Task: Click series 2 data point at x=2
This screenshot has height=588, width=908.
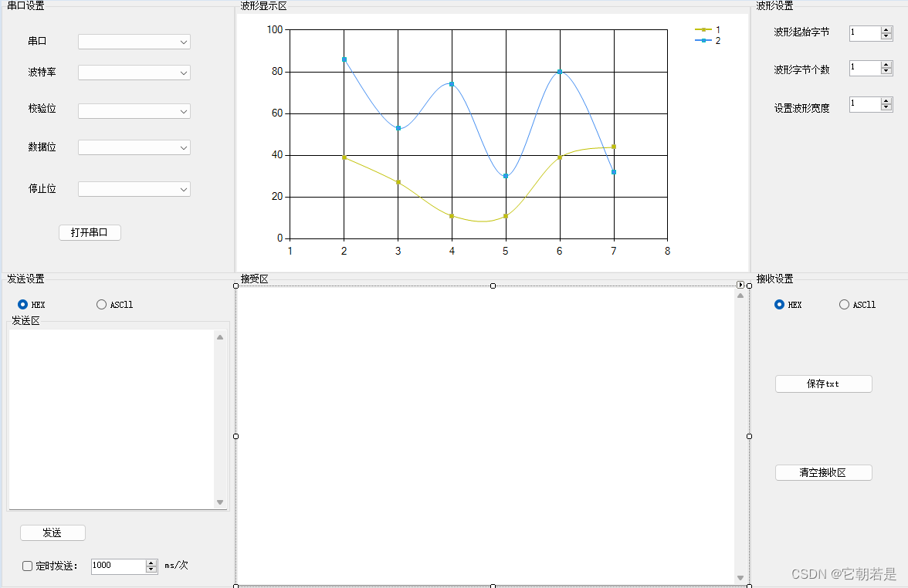Action: tap(344, 59)
